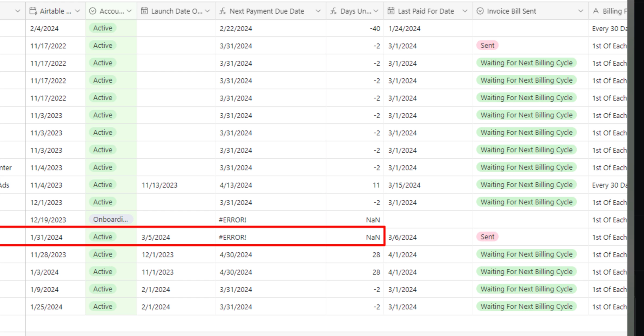Click the Onboarding account status tag
644x336 pixels.
pos(111,219)
